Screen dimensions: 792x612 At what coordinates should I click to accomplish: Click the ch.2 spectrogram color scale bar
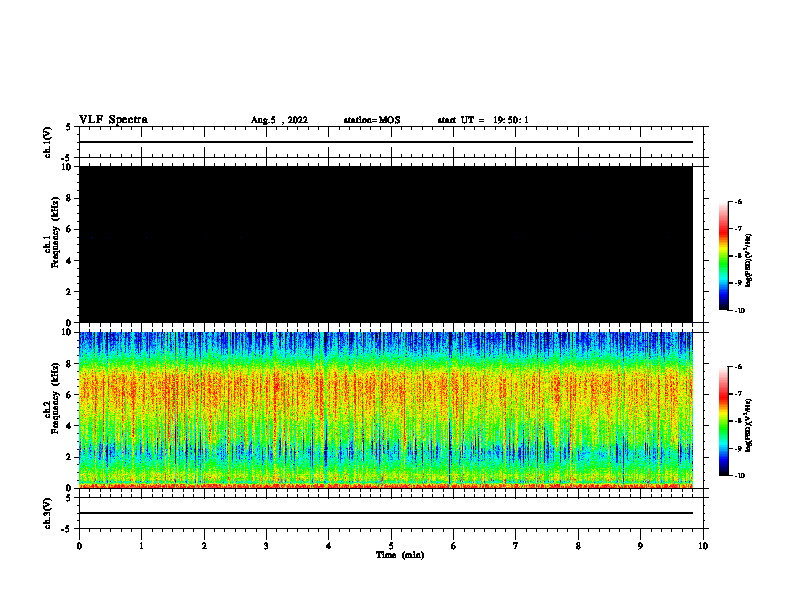724,421
